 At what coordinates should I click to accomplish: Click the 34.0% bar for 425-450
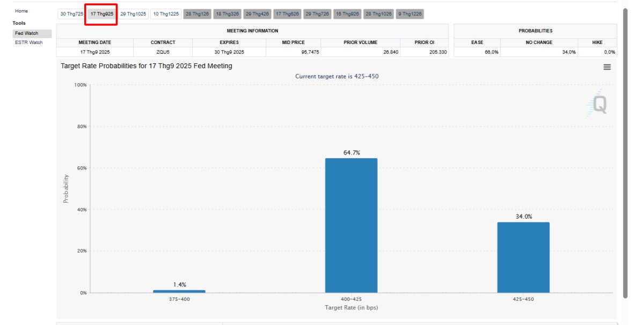(x=523, y=257)
